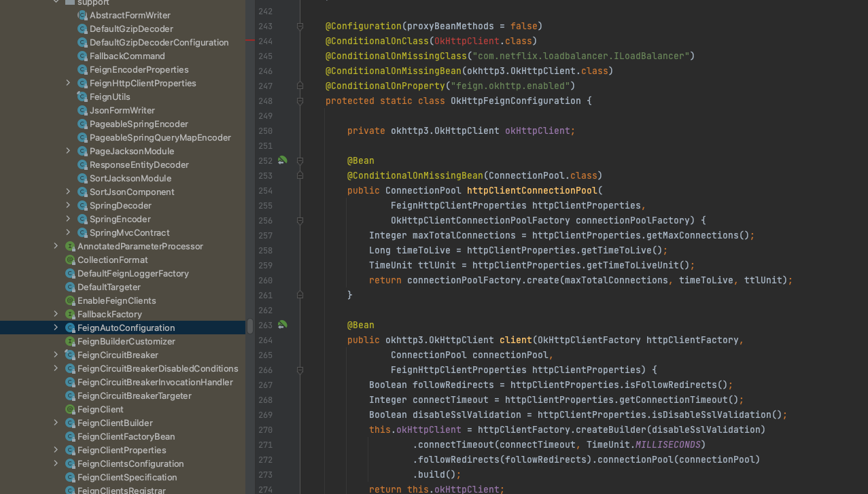868x494 pixels.
Task: Click the FeignCircuitBreakerTargeter class icon
Action: 70,395
